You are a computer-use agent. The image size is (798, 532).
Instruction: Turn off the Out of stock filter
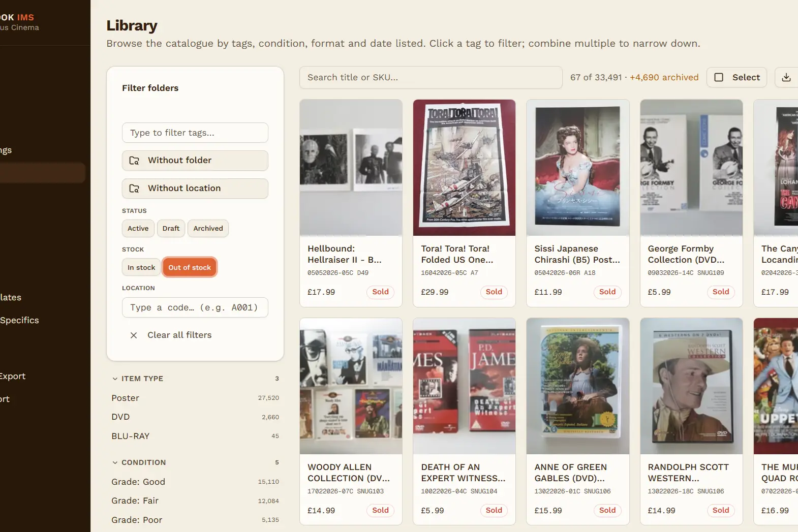coord(190,267)
